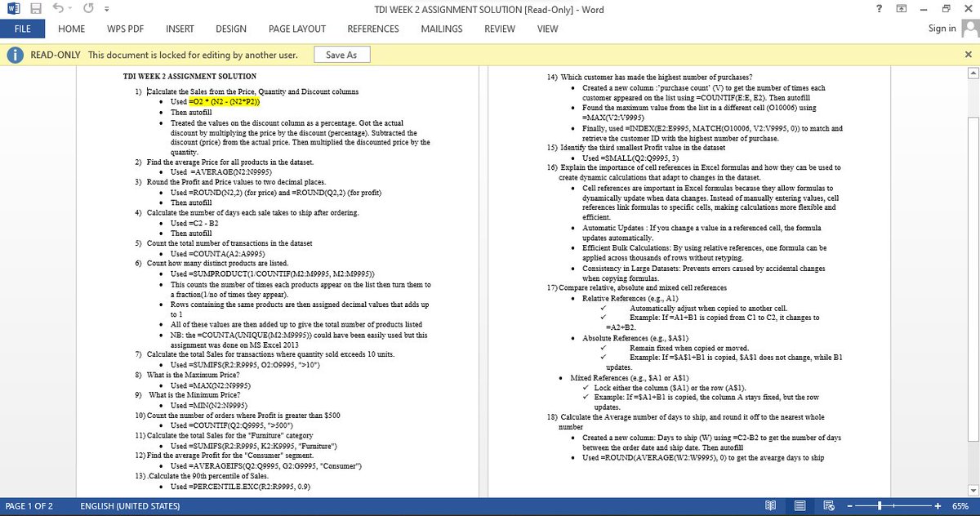Click 'Mixed References (e.g., $A1 or A$1)' line
Image resolution: width=980 pixels, height=516 pixels.
629,378
